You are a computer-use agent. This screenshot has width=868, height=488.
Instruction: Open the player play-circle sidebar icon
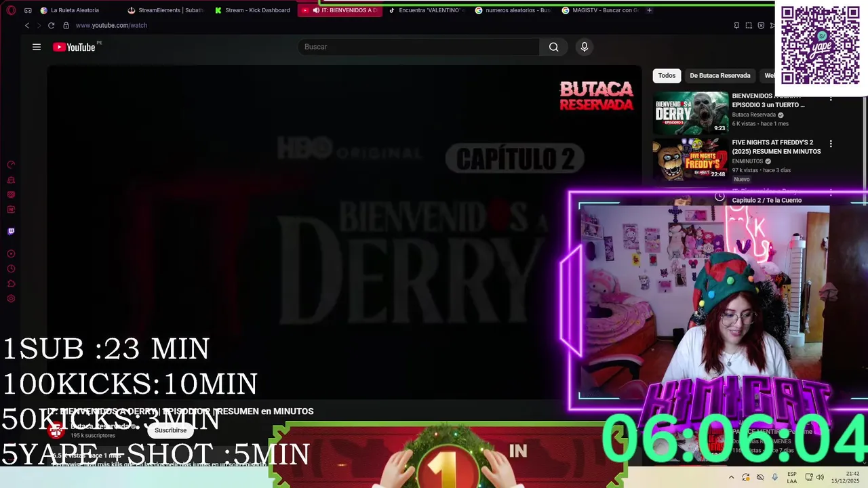11,254
